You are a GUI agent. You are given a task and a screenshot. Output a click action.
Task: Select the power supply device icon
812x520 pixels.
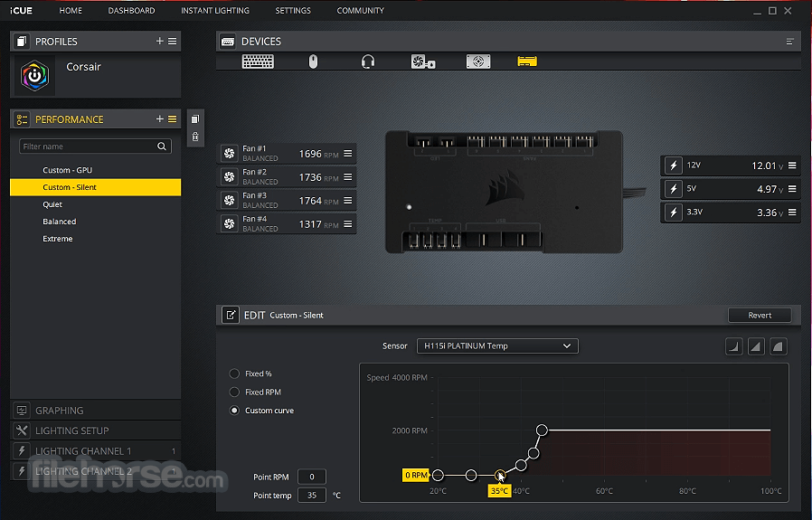(x=478, y=61)
